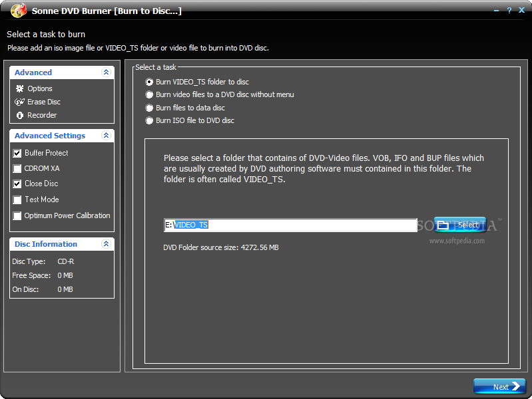Click the Next button

click(x=499, y=386)
